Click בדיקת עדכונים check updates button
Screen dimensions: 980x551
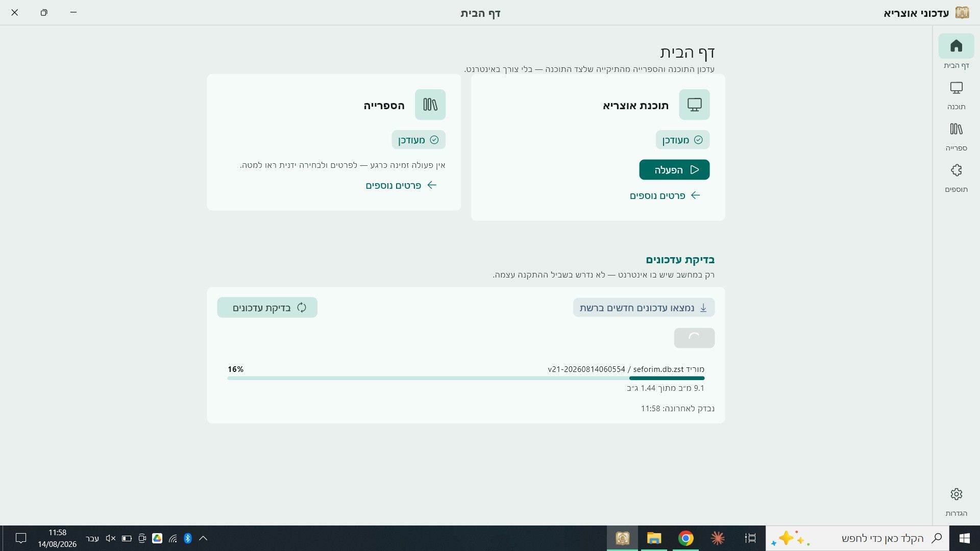267,308
